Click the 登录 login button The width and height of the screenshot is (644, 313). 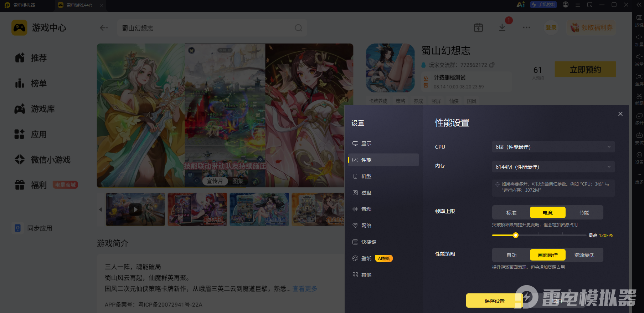tap(551, 27)
